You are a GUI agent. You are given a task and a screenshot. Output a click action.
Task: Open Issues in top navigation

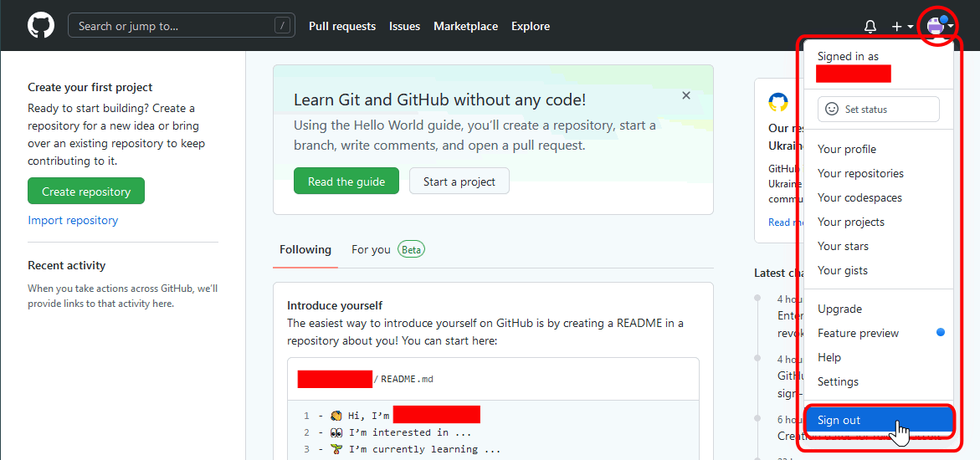tap(404, 26)
